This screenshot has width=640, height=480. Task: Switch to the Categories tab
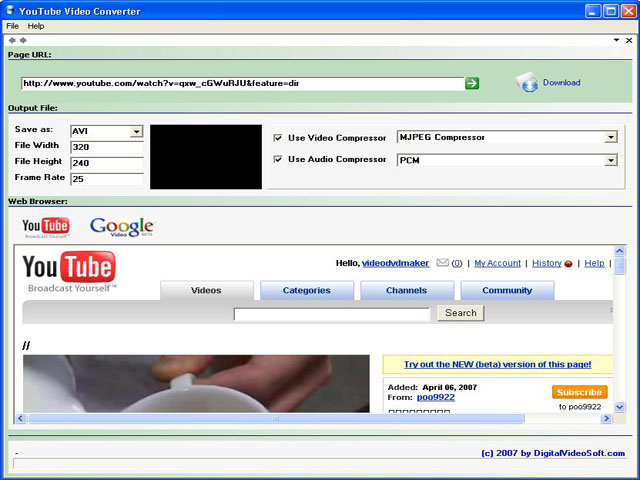pos(306,291)
